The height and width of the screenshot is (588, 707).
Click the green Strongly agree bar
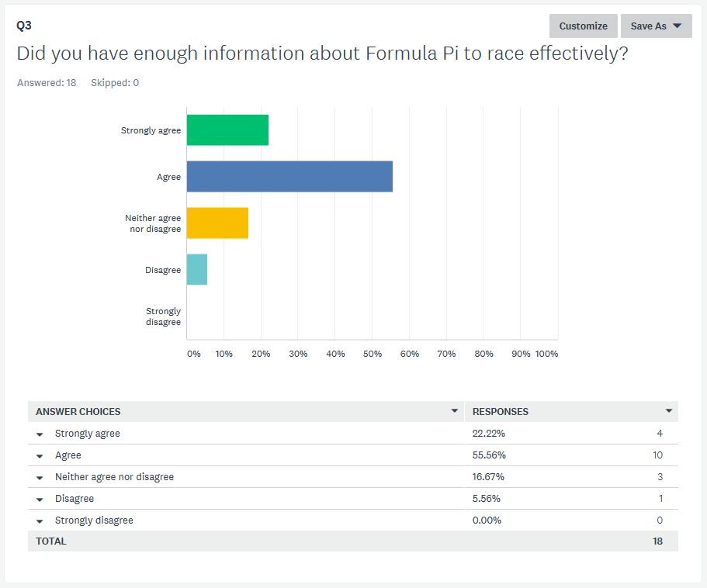point(227,130)
